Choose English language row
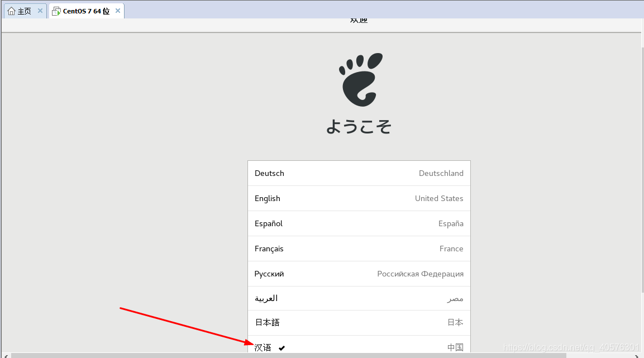The height and width of the screenshot is (358, 644). (x=359, y=198)
